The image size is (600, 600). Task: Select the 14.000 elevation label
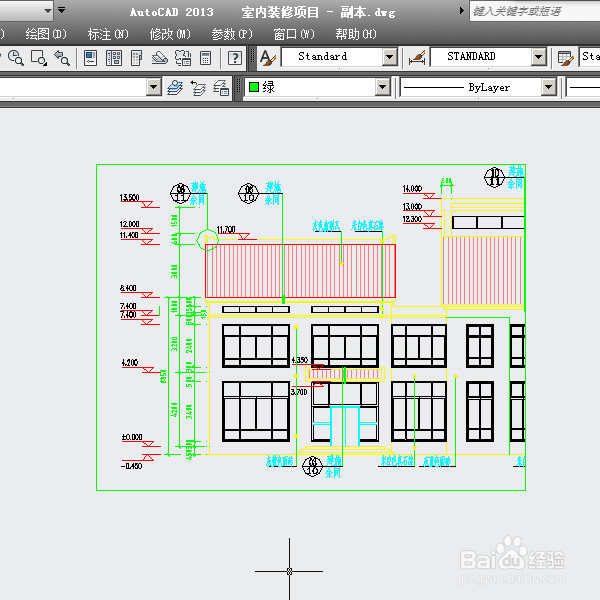[x=412, y=188]
